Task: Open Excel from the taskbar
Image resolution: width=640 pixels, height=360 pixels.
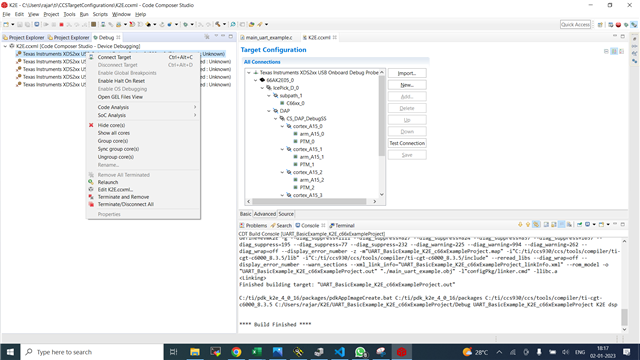Action: point(257,352)
